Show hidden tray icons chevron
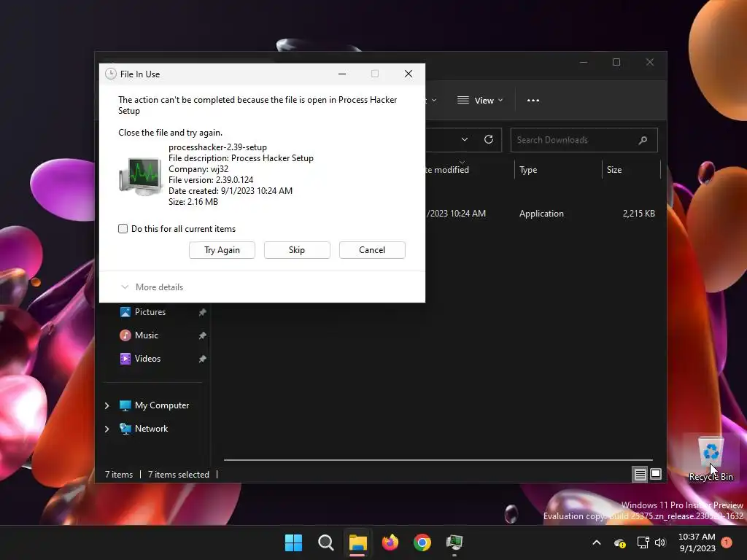Viewport: 747px width, 560px height. pyautogui.click(x=597, y=542)
